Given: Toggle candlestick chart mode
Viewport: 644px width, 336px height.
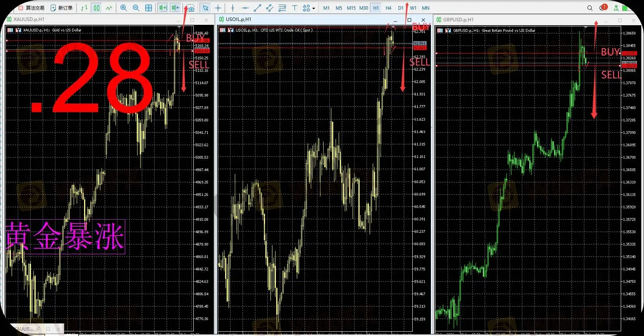Looking at the screenshot, I should pos(96,8).
